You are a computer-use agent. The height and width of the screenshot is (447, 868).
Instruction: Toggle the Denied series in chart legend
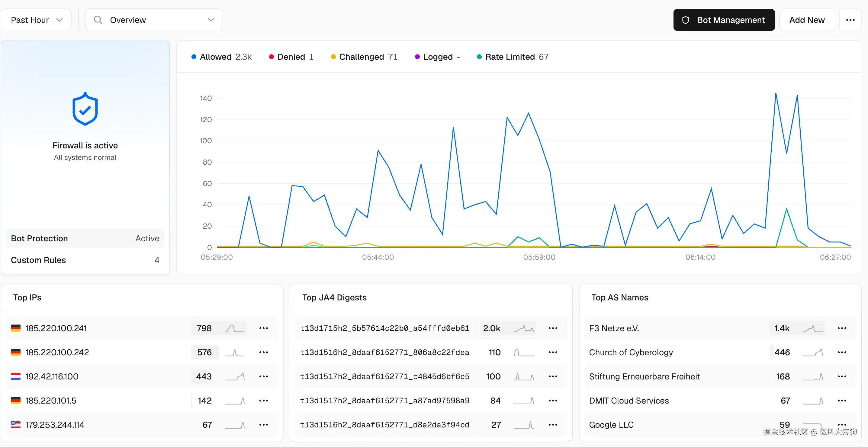click(291, 57)
